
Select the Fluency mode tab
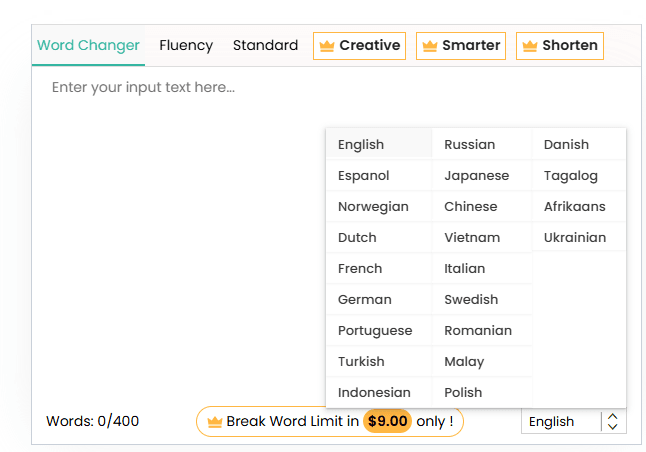point(186,46)
